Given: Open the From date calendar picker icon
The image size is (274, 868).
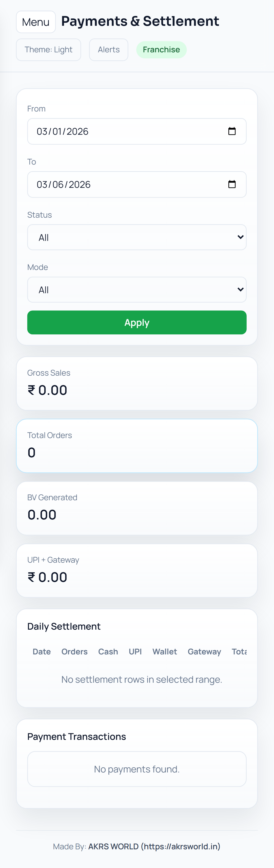Looking at the screenshot, I should pos(232,131).
